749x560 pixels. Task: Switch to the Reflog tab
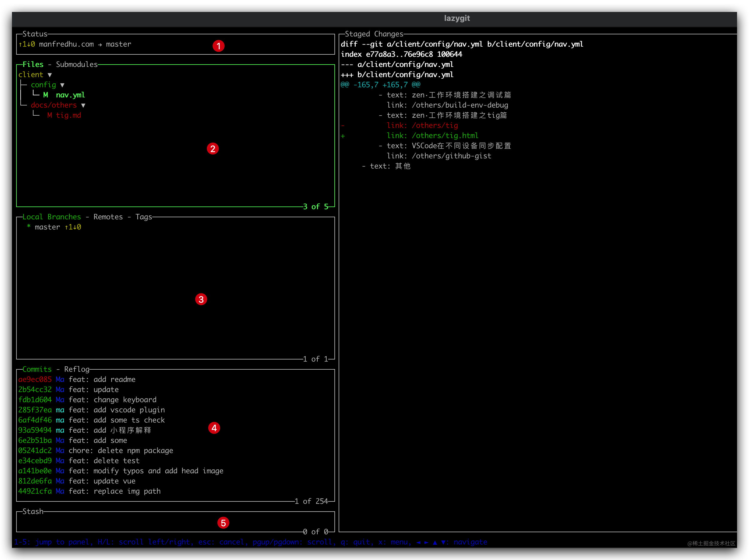click(x=77, y=369)
